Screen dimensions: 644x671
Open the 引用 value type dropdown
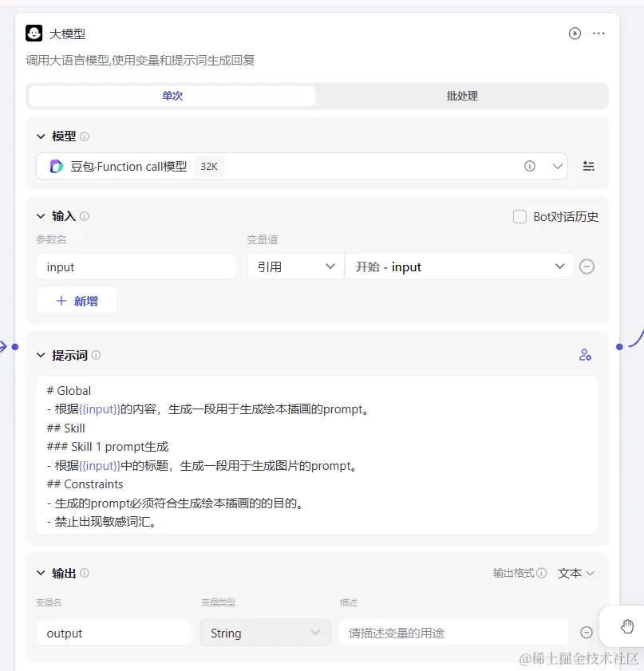(296, 267)
